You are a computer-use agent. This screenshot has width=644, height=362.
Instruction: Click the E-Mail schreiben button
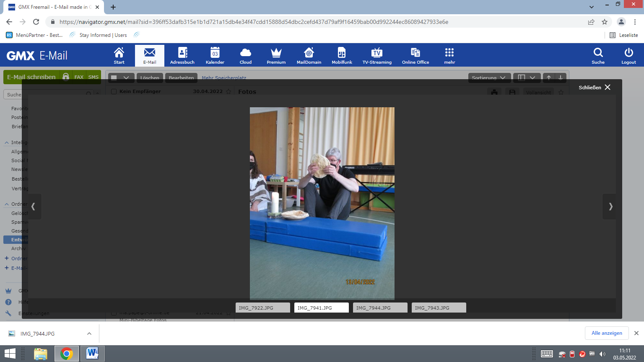[31, 77]
